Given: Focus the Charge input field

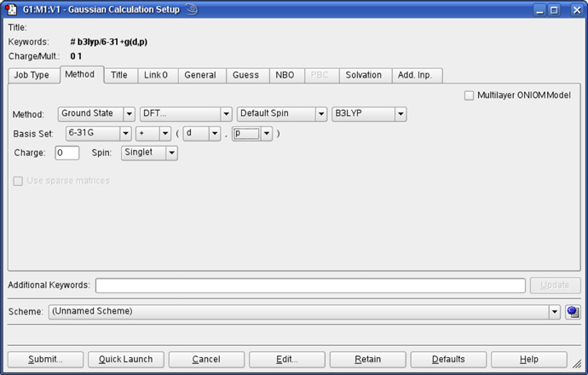Looking at the screenshot, I should 67,153.
